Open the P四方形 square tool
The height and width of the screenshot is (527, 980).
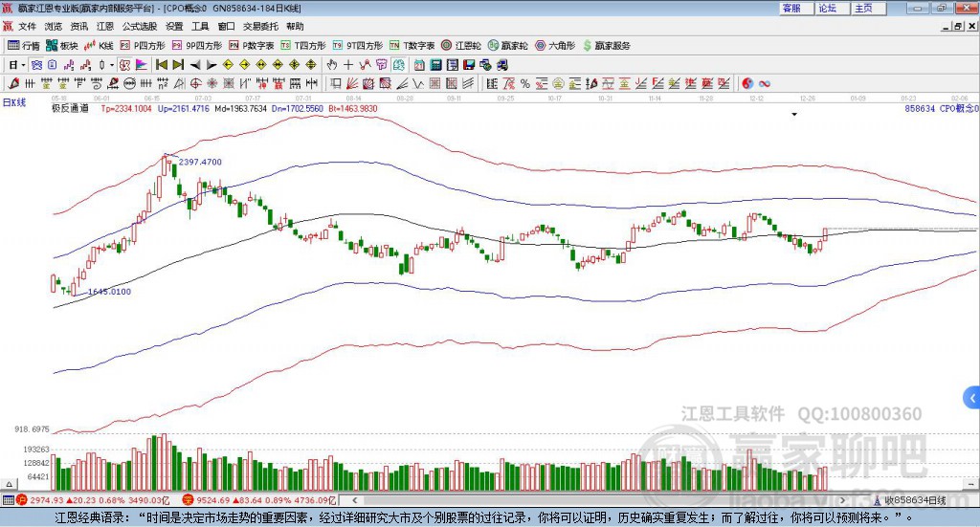coord(143,46)
